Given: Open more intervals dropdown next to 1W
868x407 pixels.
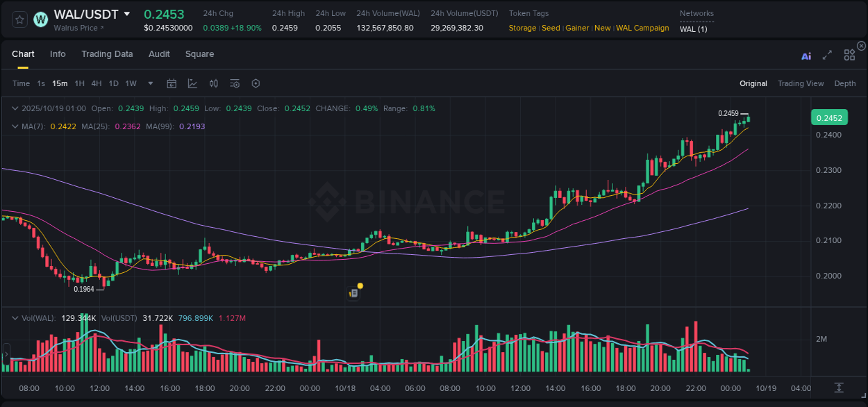Looking at the screenshot, I should point(150,83).
